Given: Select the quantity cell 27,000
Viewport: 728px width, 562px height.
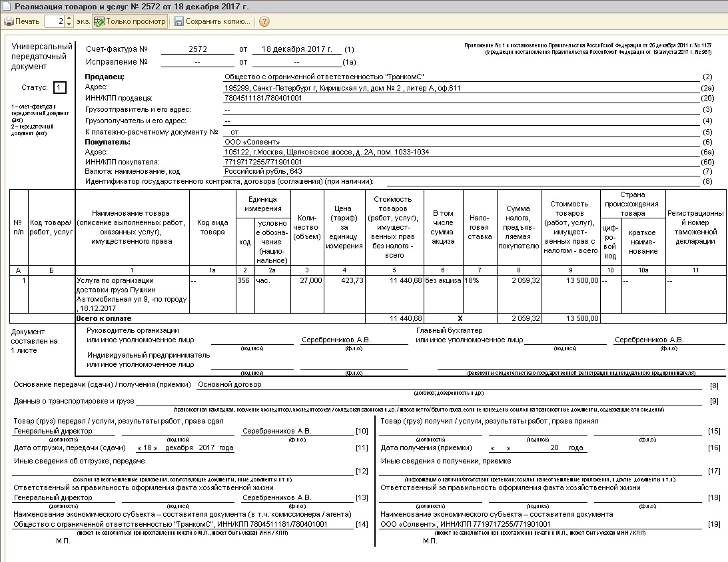Looking at the screenshot, I should click(x=307, y=281).
